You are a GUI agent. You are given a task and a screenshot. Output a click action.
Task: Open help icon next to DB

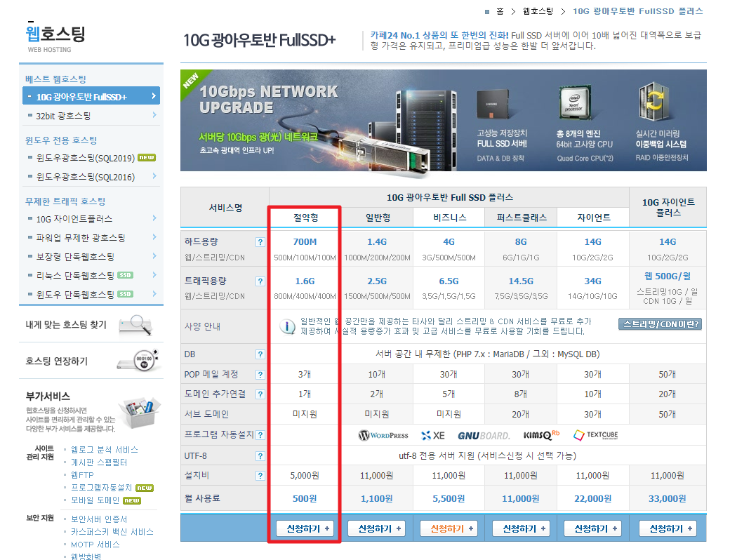(x=260, y=354)
